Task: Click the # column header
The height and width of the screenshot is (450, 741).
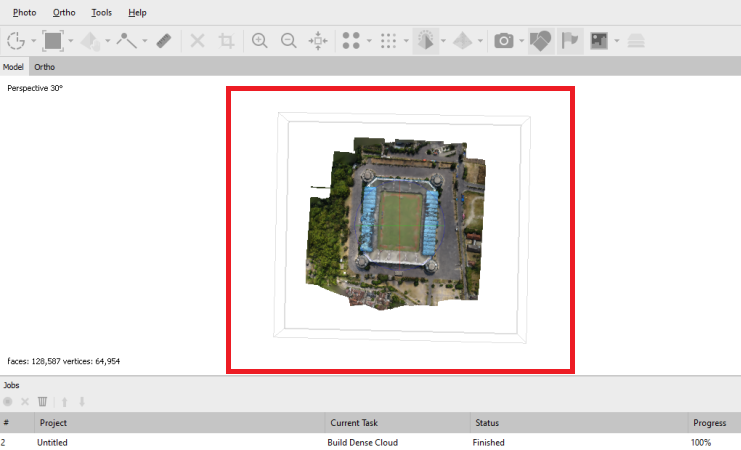Action: click(17, 423)
